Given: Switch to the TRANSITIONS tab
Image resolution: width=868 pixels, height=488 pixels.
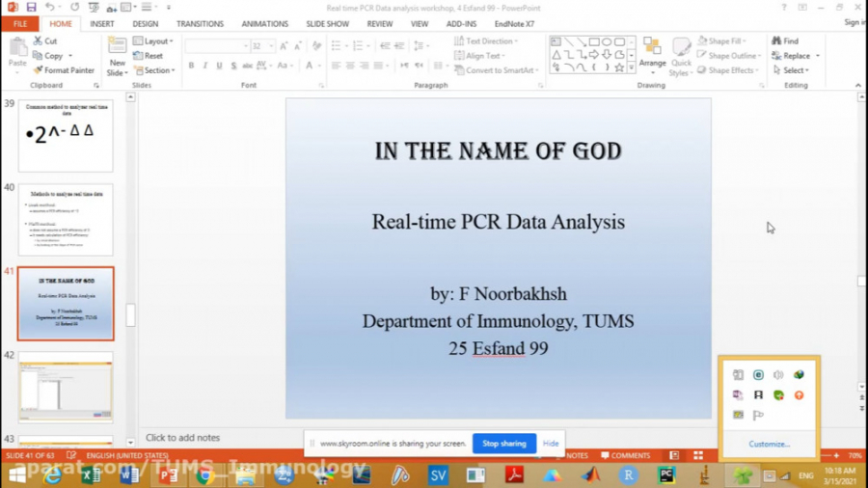Looking at the screenshot, I should click(x=200, y=24).
